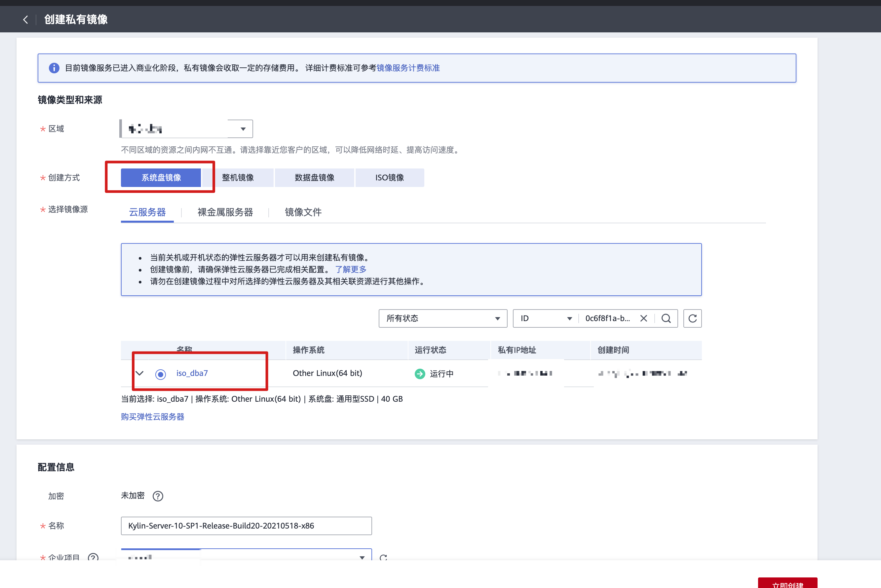Click the info icon in the billing notice banner
881x588 pixels.
coord(54,67)
